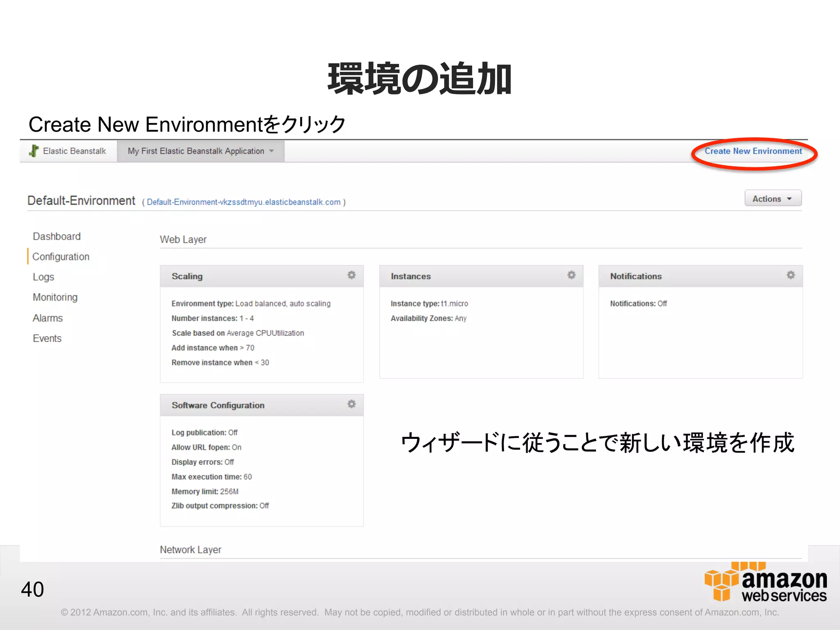This screenshot has height=630, width=840.
Task: Open the Scaling settings gear icon
Action: [x=352, y=275]
